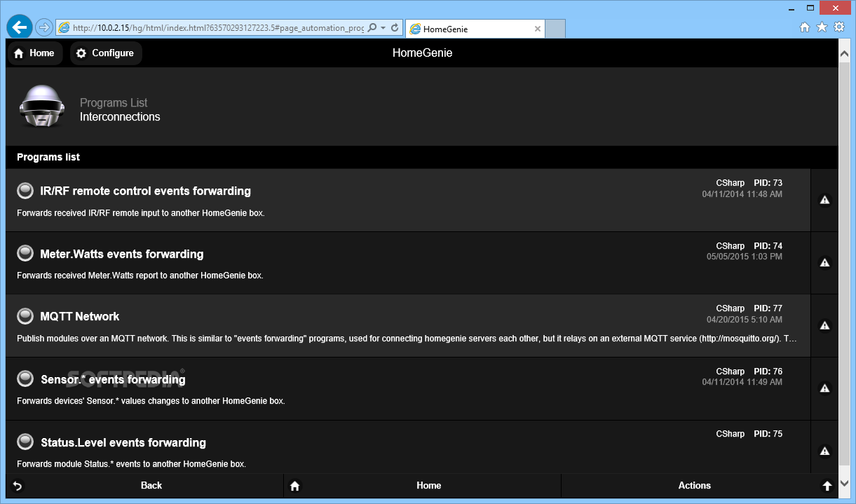856x504 pixels.
Task: Click the Programs List breadcrumb
Action: tap(114, 102)
